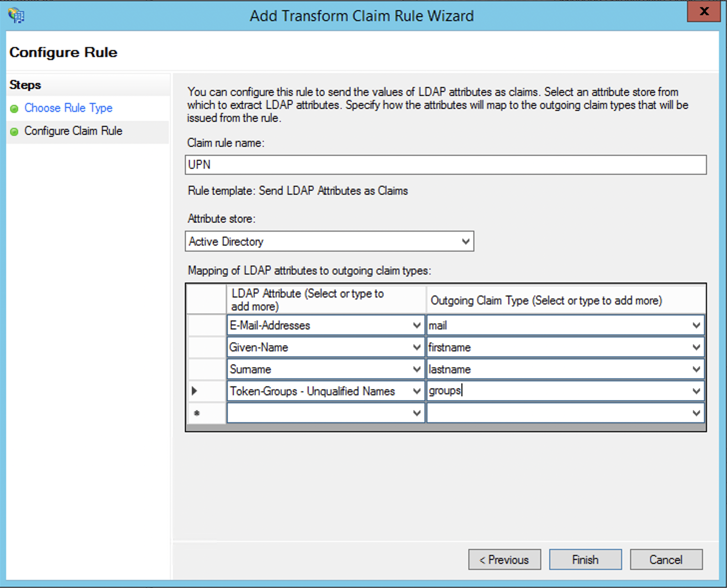Open the E-Mail-Addresses LDAP attribute dropdown
This screenshot has width=727, height=588.
point(417,325)
